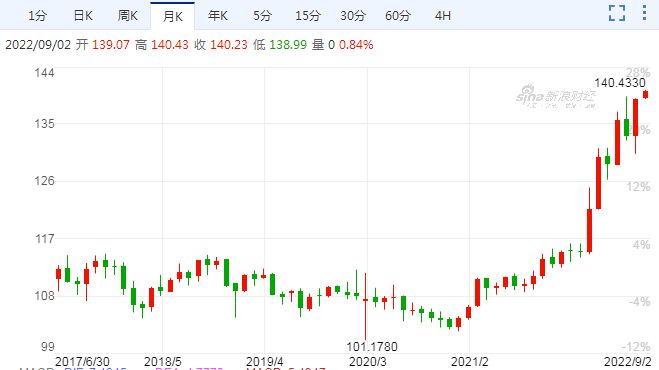
Task: Click the 2021/2 axis date label
Action: (x=469, y=362)
